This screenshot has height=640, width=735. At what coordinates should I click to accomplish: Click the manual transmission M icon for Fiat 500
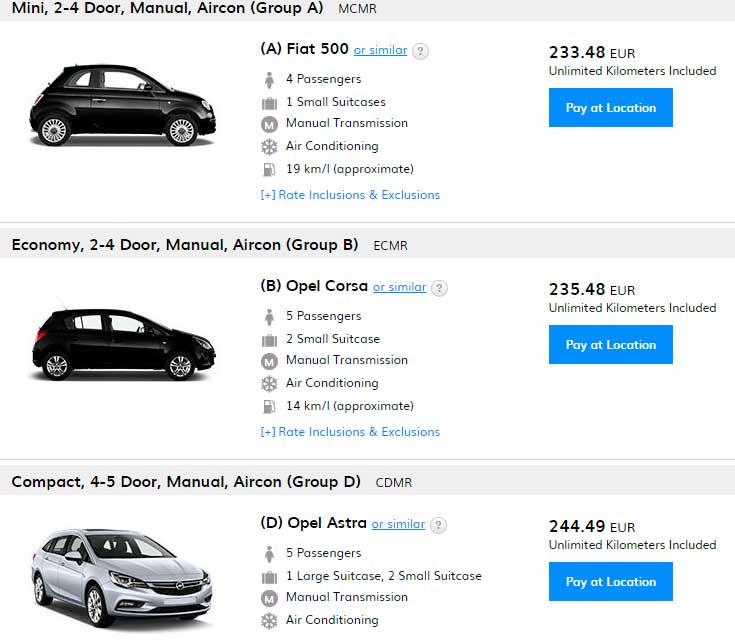click(x=269, y=125)
